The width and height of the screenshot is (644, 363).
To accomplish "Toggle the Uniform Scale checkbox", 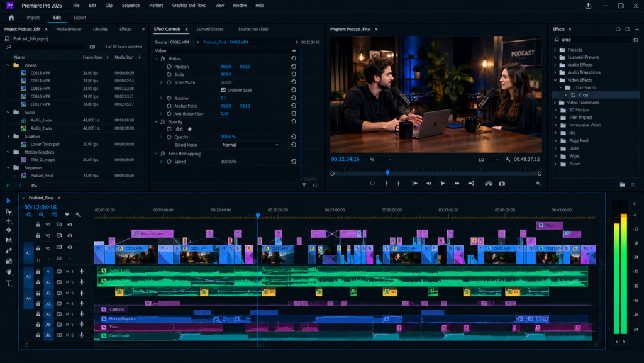I will 223,90.
